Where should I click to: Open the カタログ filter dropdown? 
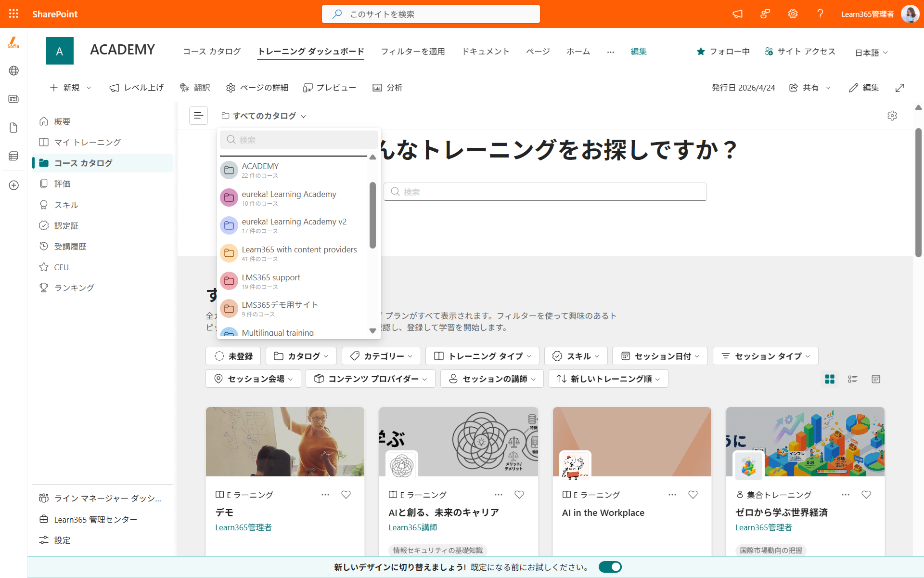coord(301,356)
